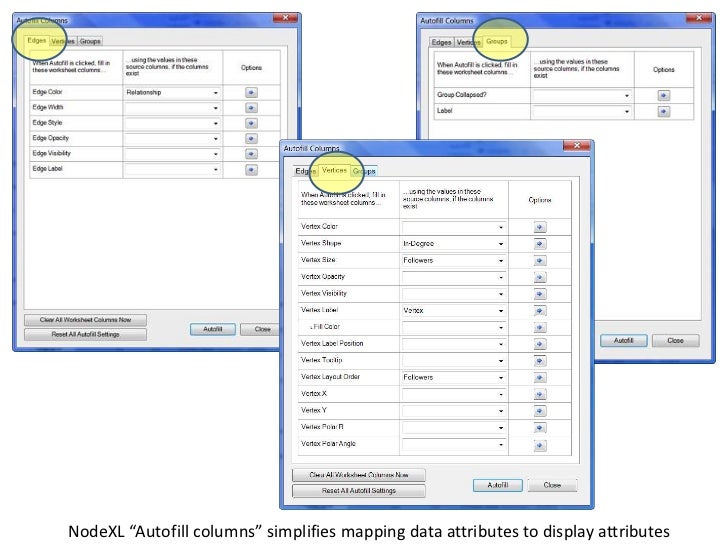728x546 pixels.
Task: Click Autofill in the left Edges window
Action: coord(213,329)
